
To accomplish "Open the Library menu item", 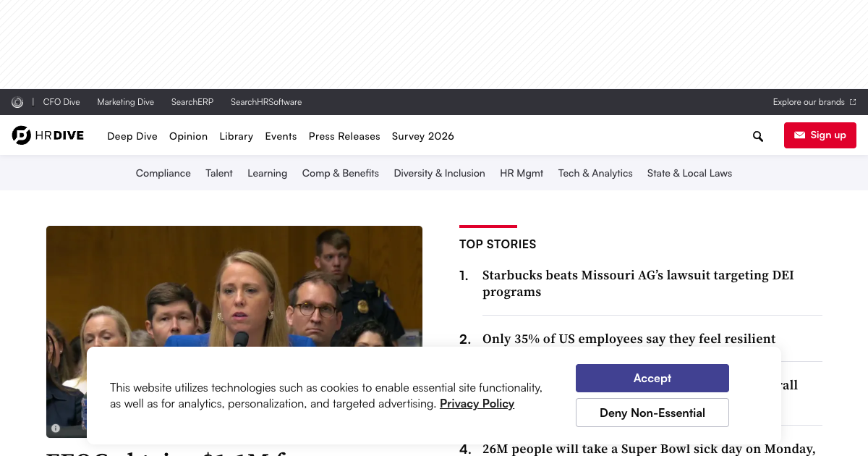I will click(236, 136).
